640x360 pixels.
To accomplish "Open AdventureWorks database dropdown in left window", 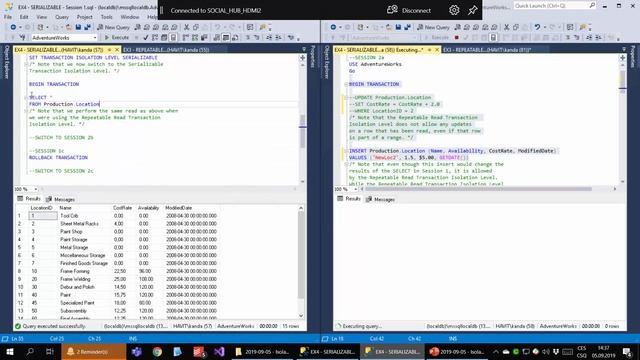I will tap(95, 38).
